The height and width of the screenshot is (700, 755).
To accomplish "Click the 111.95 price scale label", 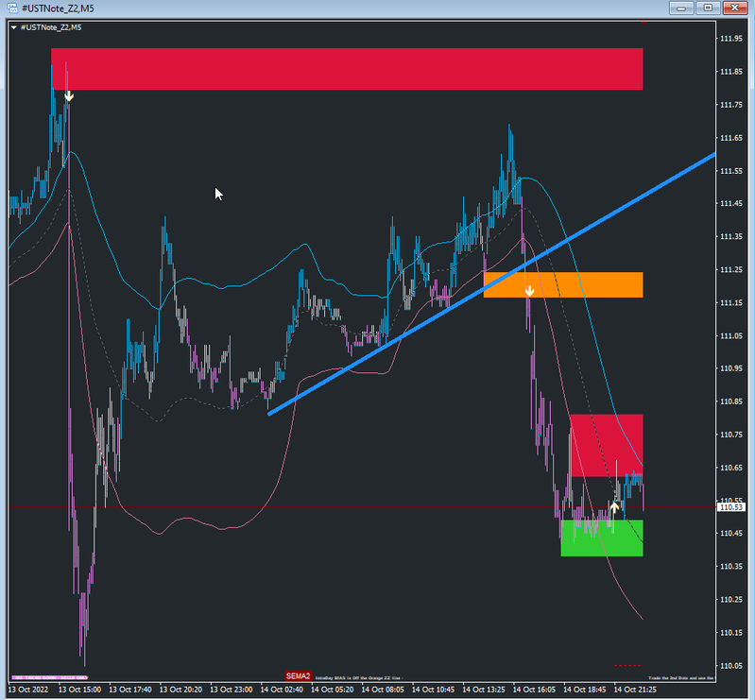I will coord(731,39).
